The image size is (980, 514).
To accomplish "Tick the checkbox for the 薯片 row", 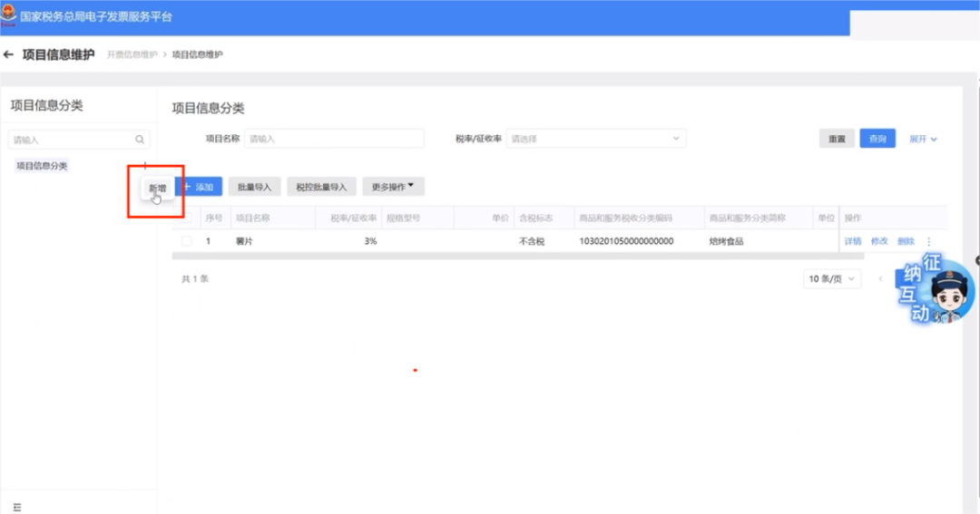I will coord(186,241).
